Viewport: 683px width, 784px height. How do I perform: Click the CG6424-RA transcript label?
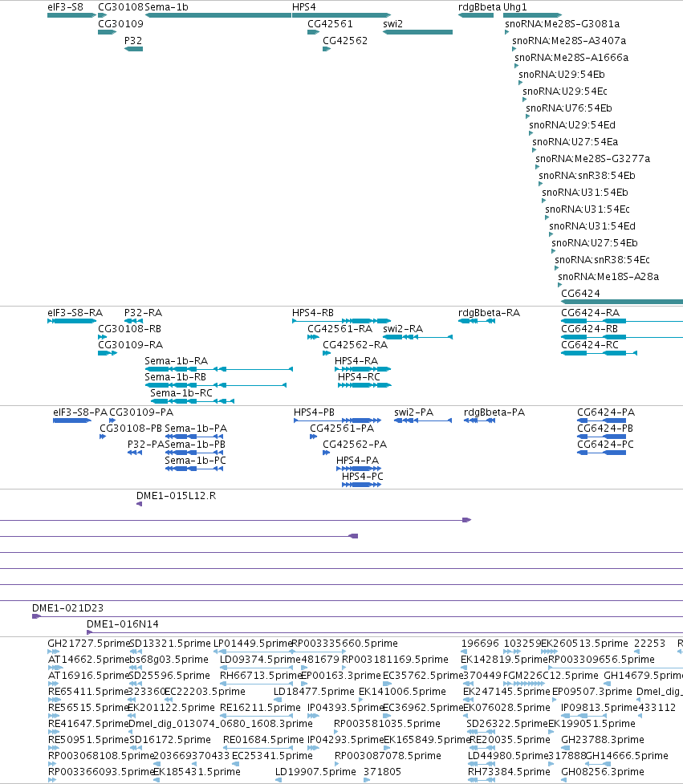coord(591,313)
